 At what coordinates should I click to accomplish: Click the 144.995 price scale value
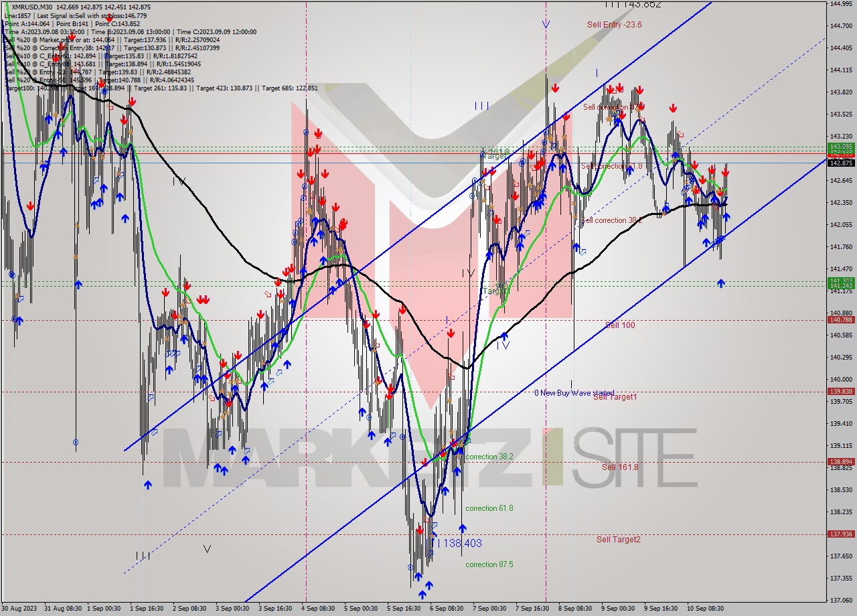[841, 3]
